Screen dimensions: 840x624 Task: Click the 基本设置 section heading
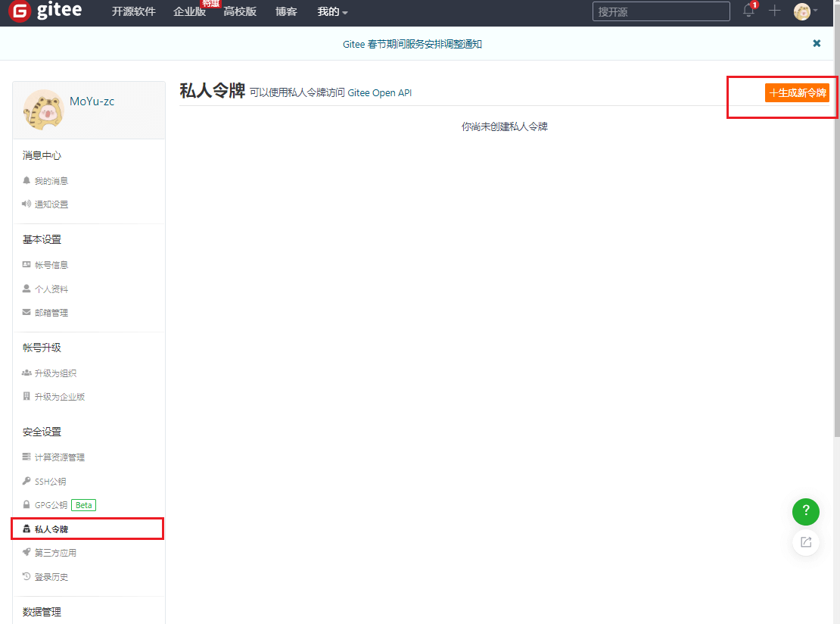point(42,239)
